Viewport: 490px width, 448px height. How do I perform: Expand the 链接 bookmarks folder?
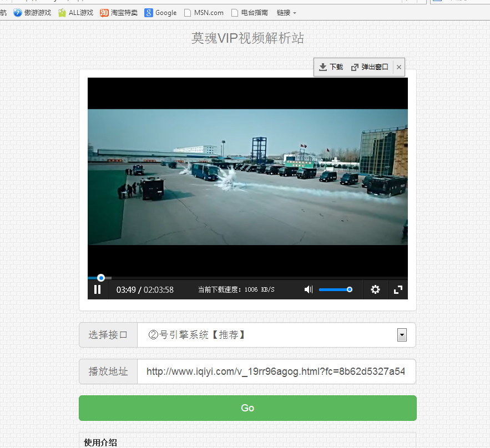click(x=286, y=13)
